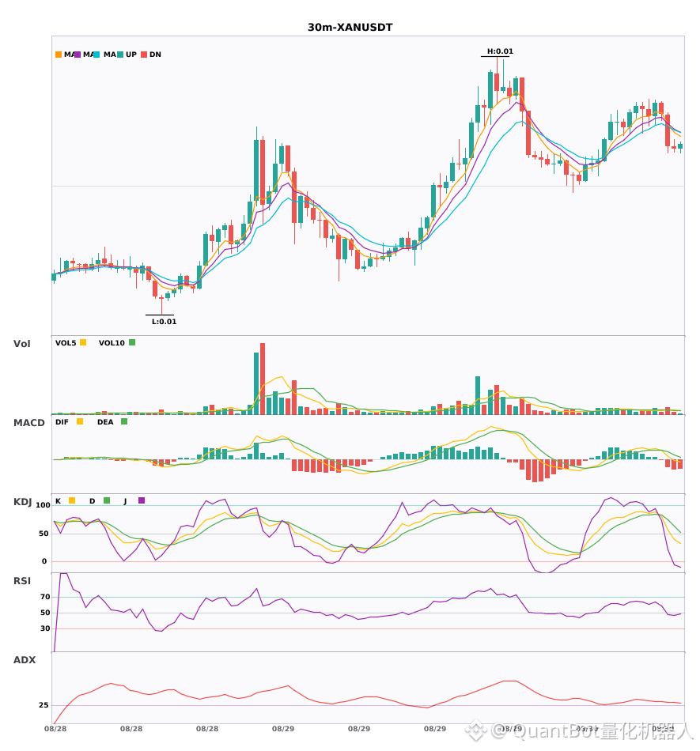This screenshot has height=751, width=700.
Task: Click the teal UP legend swatch
Action: point(120,55)
